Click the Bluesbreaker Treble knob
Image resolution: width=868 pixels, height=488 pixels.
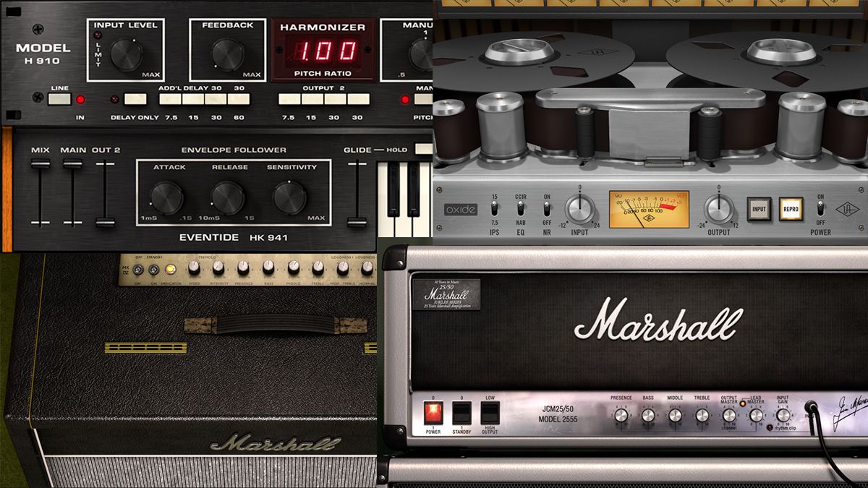pos(318,268)
